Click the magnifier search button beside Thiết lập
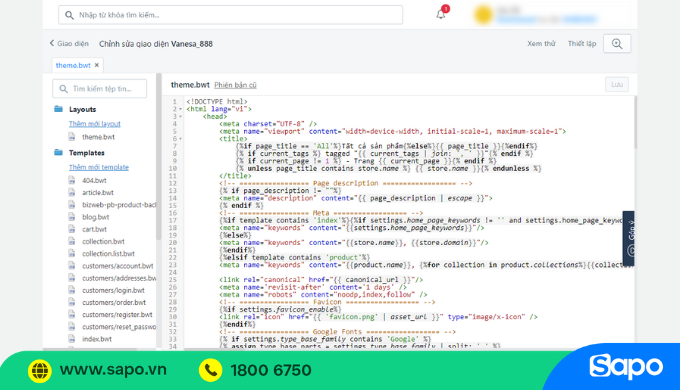 click(x=617, y=44)
